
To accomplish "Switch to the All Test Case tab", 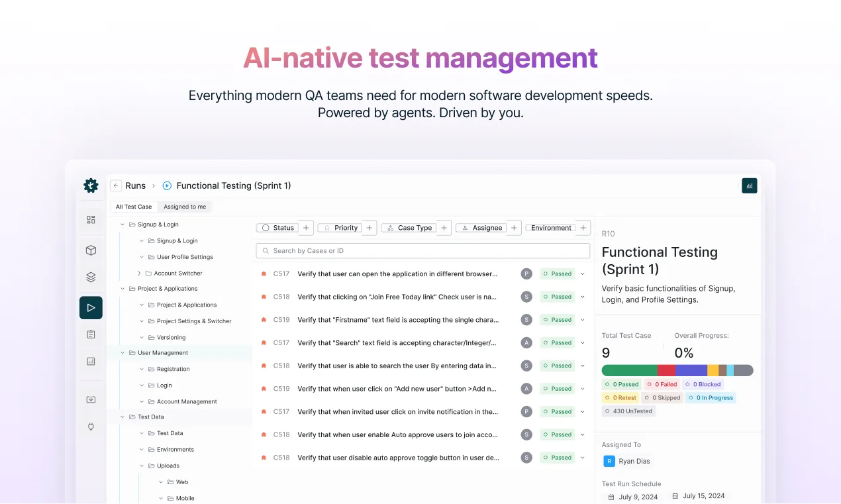I will click(x=134, y=207).
